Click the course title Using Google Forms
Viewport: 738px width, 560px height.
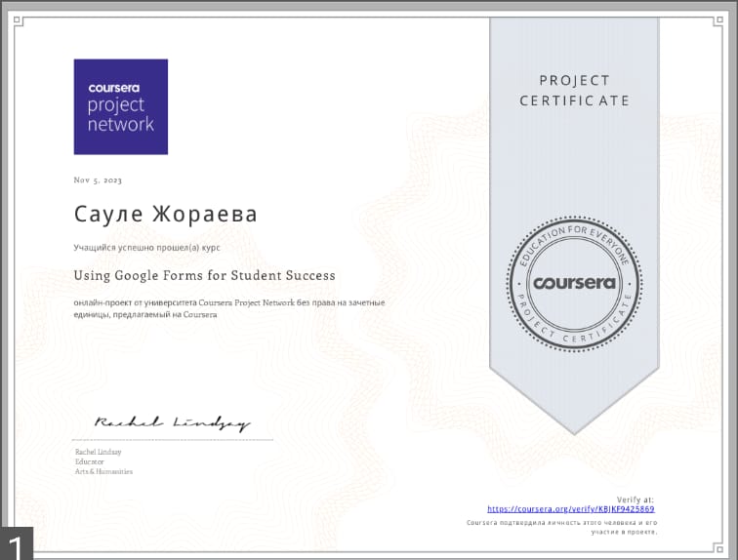(204, 275)
